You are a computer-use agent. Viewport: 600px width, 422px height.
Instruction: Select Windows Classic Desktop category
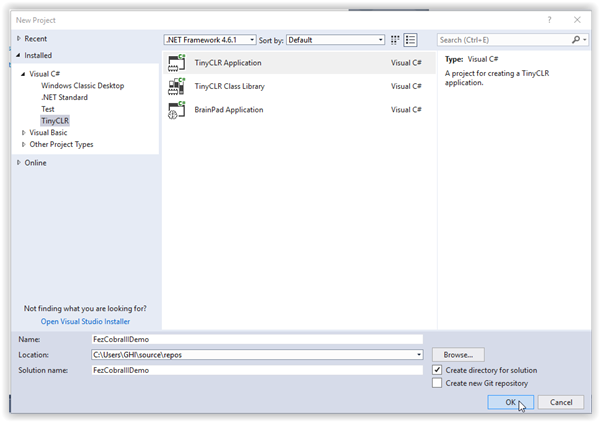click(x=83, y=86)
